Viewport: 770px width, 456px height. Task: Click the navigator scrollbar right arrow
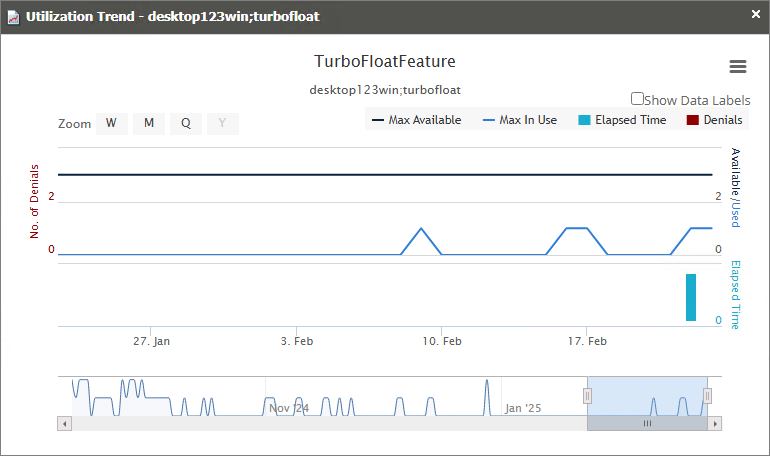click(715, 423)
